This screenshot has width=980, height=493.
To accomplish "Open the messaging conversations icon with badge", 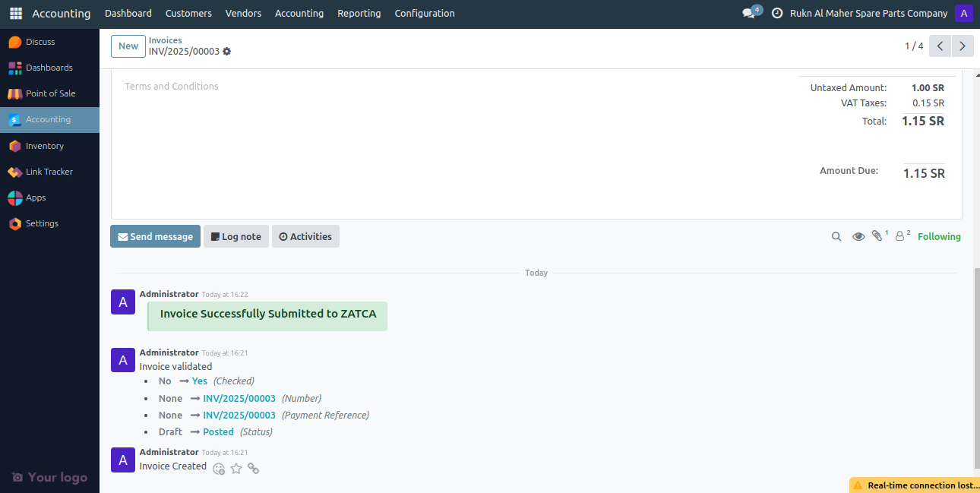I will click(748, 13).
